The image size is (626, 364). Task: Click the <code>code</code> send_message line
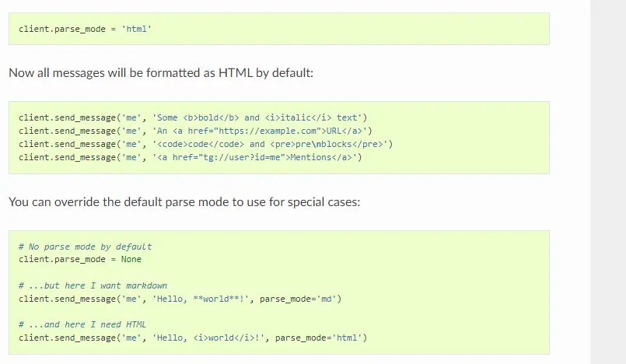[x=205, y=144]
